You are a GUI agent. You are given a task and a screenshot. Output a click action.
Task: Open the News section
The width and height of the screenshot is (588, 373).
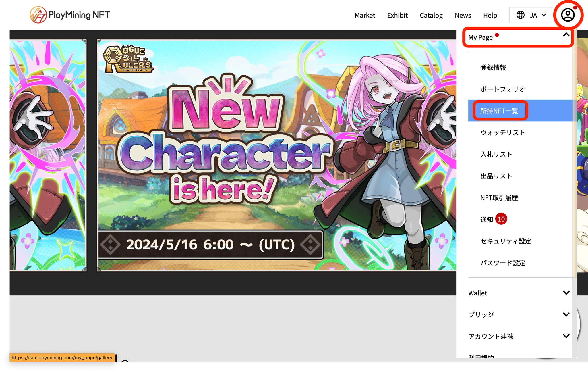pyautogui.click(x=463, y=15)
